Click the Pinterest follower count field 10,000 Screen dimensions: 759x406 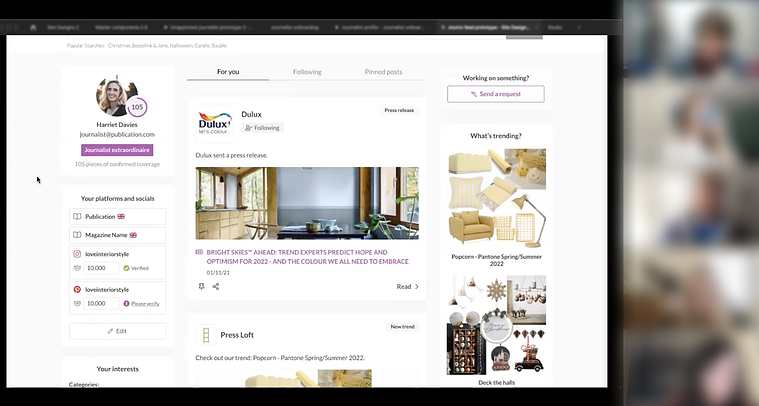point(101,303)
